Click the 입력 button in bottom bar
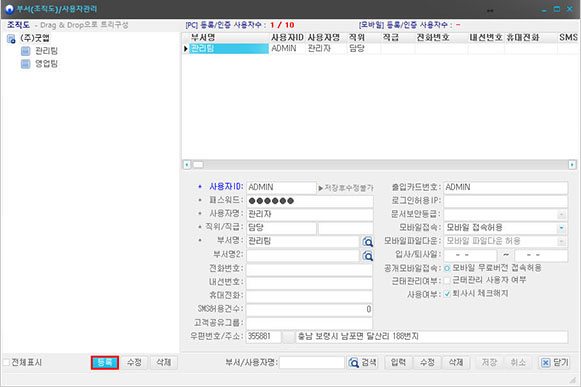The image size is (581, 387). tap(398, 363)
